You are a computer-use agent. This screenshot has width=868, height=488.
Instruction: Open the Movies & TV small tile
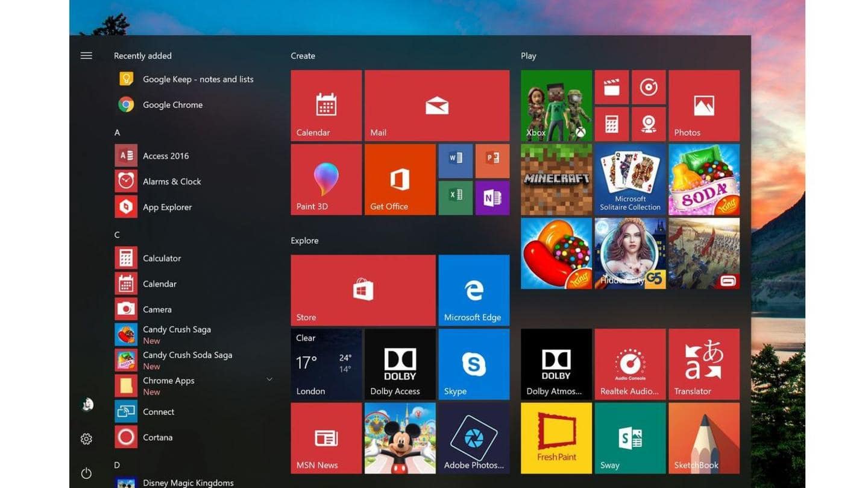click(x=612, y=87)
